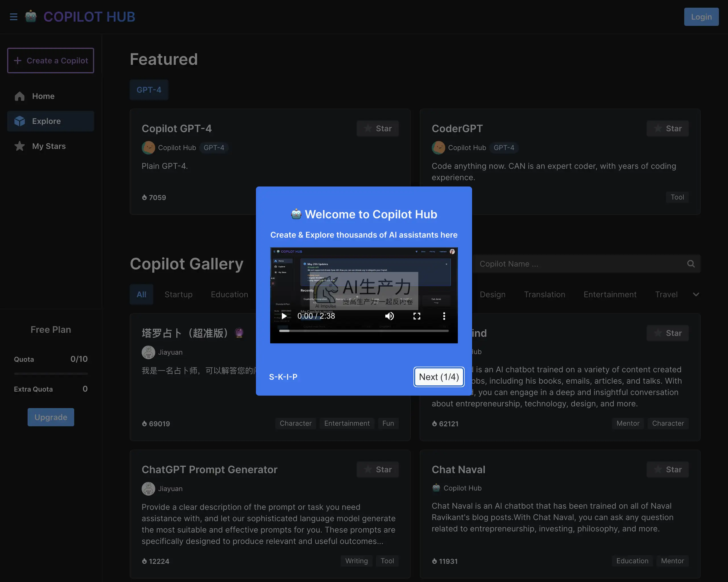Open the hamburger menu icon
The image size is (728, 582).
tap(13, 16)
